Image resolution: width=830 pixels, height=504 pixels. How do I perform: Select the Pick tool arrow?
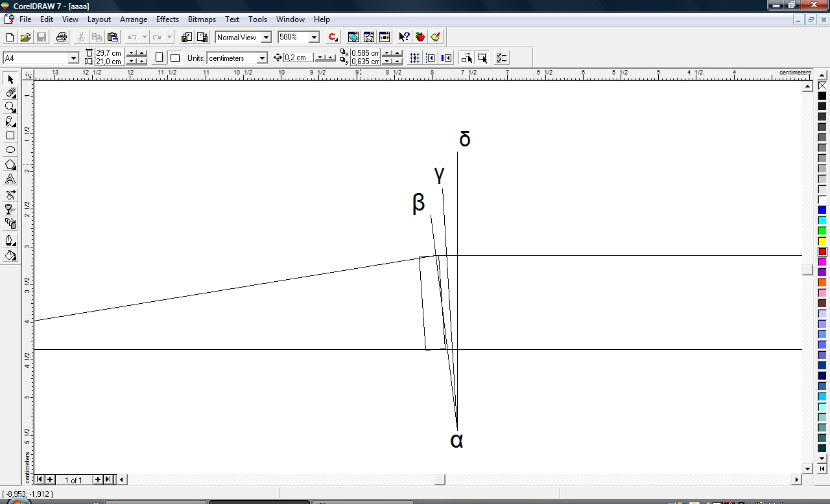pyautogui.click(x=10, y=79)
